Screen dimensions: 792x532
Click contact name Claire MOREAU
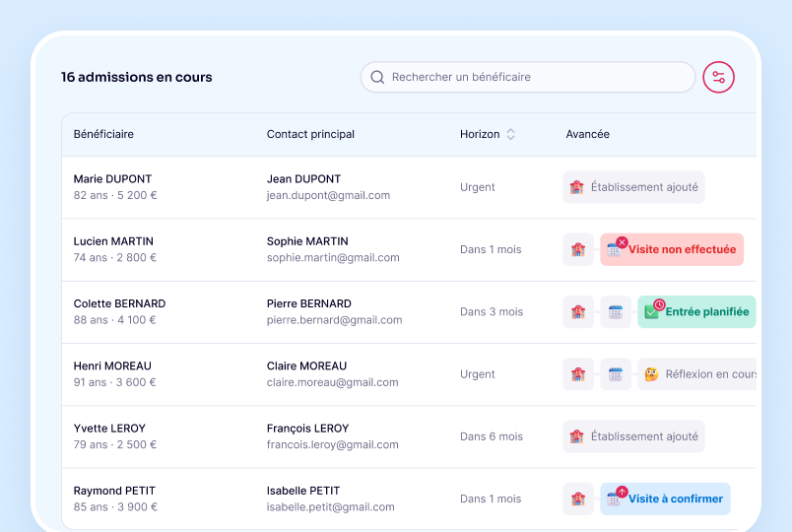click(x=306, y=366)
